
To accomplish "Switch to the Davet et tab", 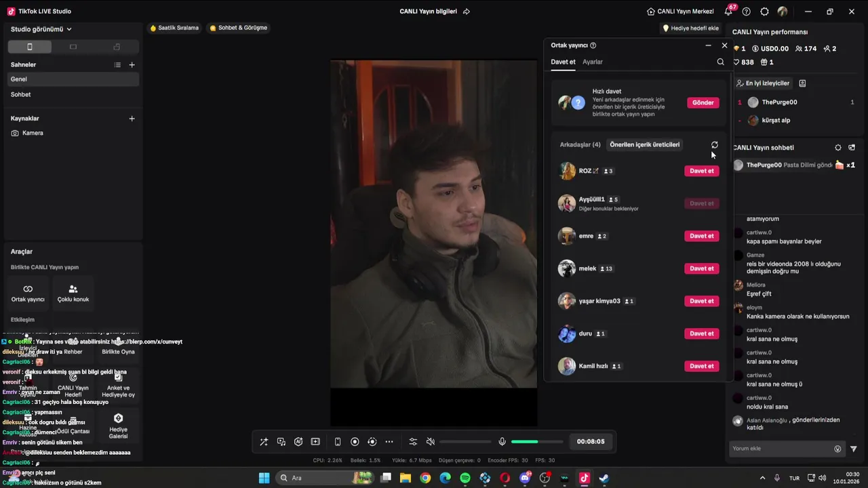I will point(563,62).
